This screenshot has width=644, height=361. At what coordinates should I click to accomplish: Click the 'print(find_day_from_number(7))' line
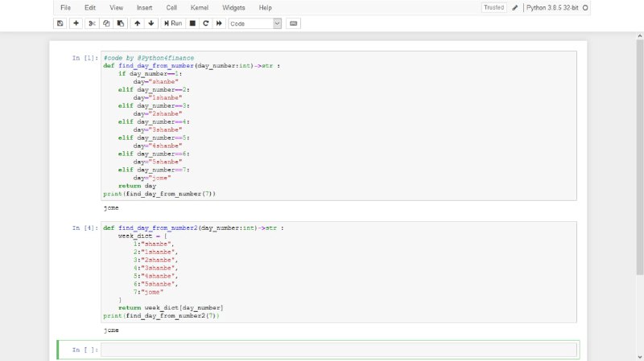click(159, 194)
